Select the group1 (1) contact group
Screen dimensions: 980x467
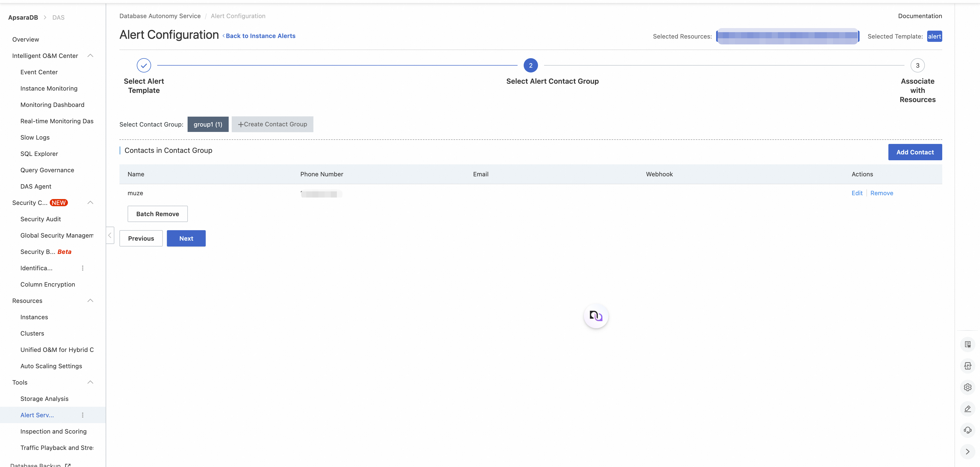click(x=208, y=124)
